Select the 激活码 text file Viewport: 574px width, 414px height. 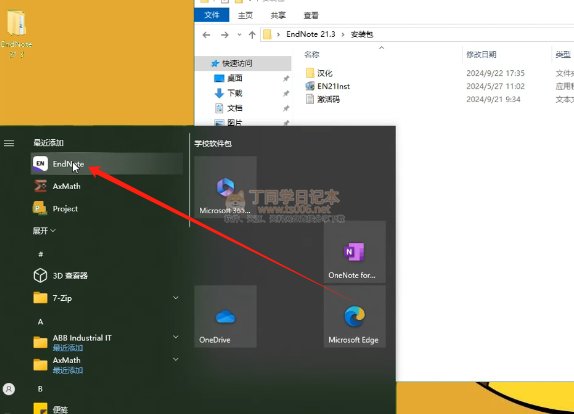322,99
